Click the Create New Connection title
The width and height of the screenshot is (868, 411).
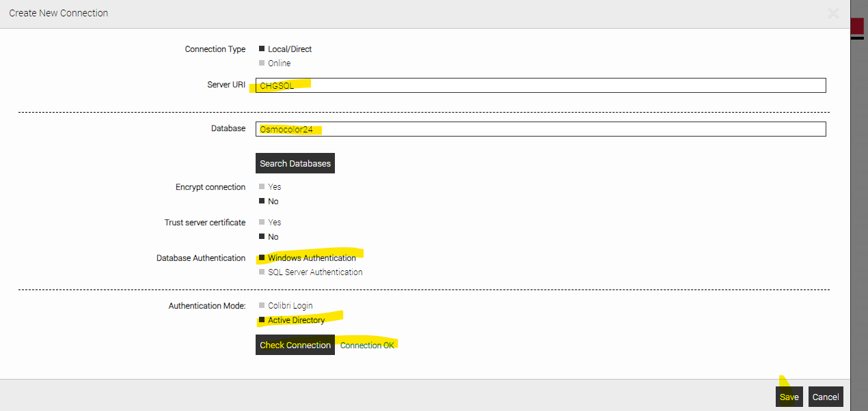[x=59, y=13]
